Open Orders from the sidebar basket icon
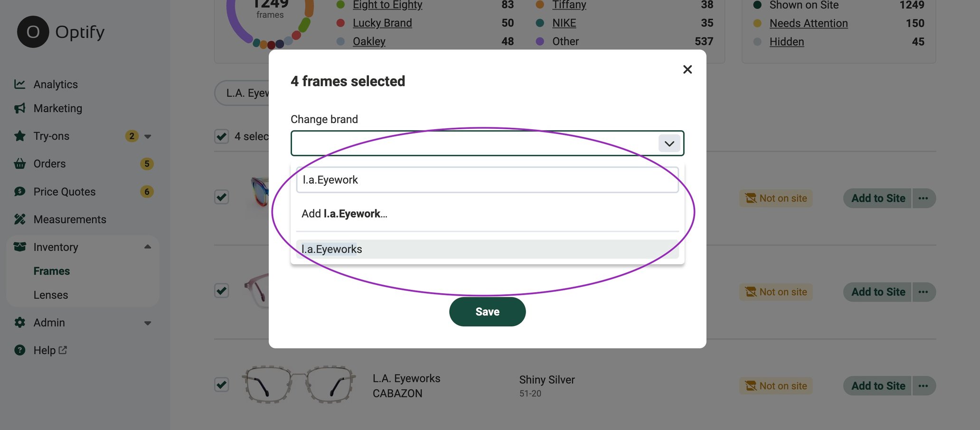Image resolution: width=980 pixels, height=430 pixels. pyautogui.click(x=19, y=163)
